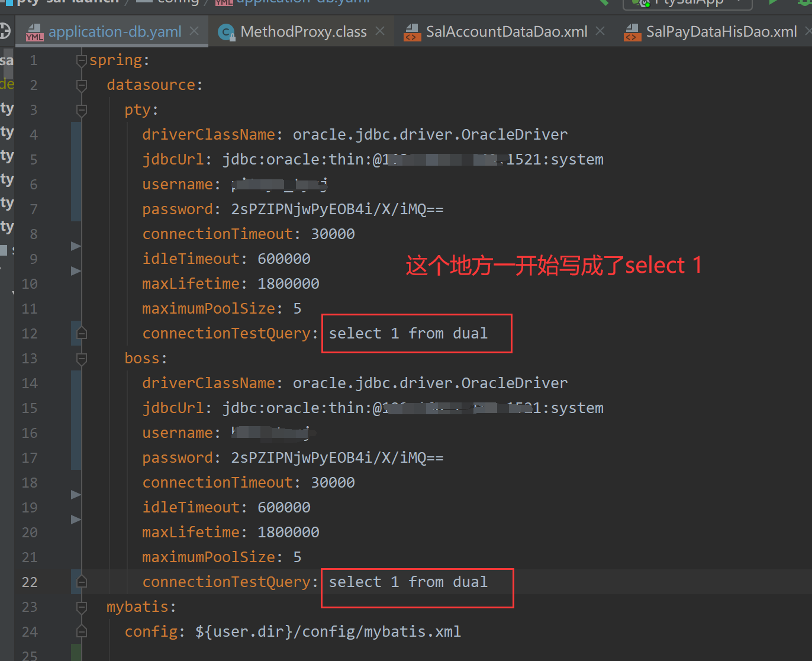Click the class icon on MethodProxy.class tab
Viewport: 812px width, 661px height.
(x=225, y=32)
